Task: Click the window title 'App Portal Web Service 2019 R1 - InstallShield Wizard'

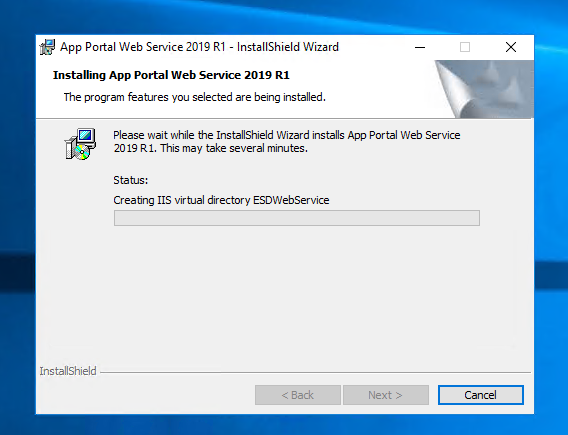Action: 199,47
